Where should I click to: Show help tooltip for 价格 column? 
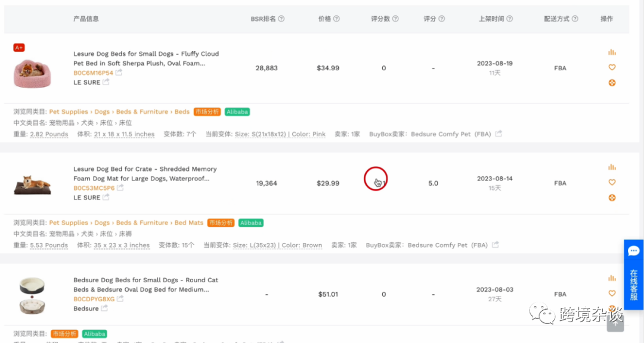pos(336,19)
